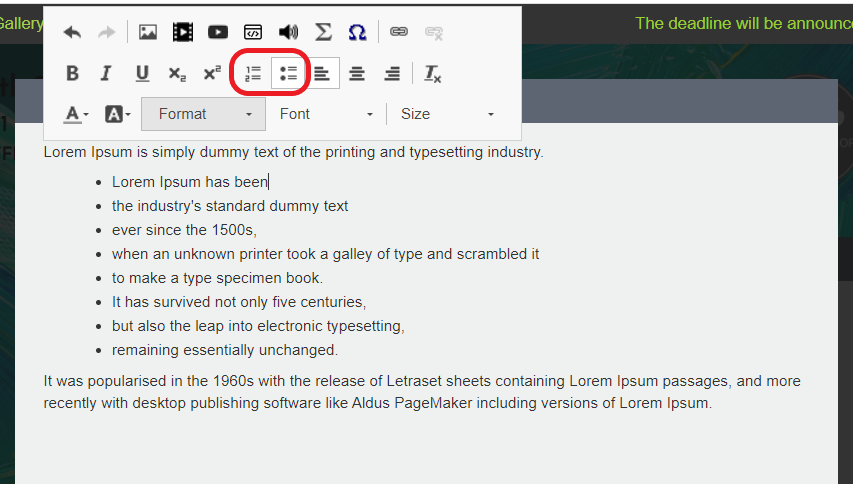The height and width of the screenshot is (484, 853).
Task: Insert audio using the speaker icon
Action: [288, 32]
